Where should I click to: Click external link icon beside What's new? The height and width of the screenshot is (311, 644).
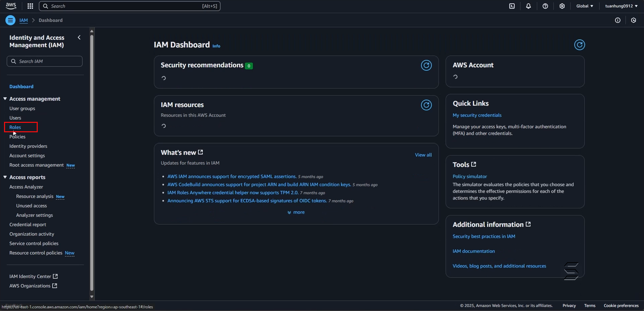click(201, 152)
